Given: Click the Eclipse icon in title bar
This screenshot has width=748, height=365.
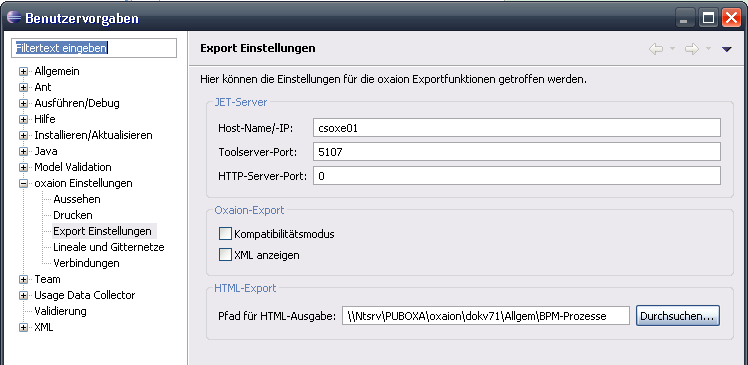Looking at the screenshot, I should click(x=14, y=18).
